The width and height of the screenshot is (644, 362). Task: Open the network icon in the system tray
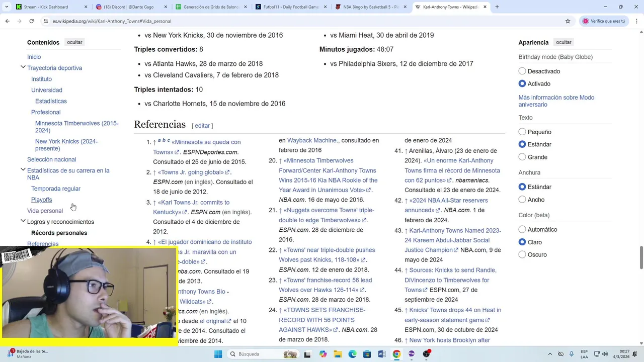(596, 354)
